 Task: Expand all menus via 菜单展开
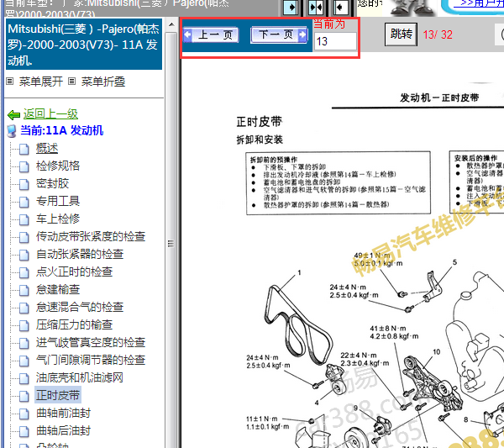(41, 82)
